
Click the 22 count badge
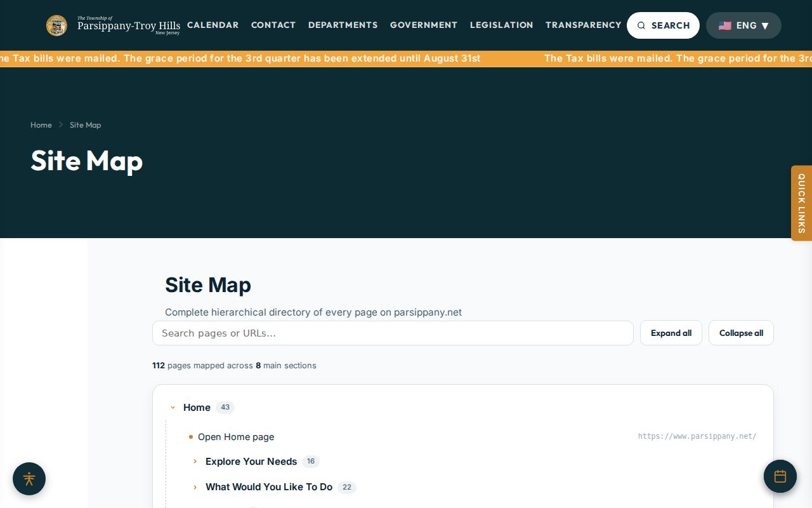point(347,487)
